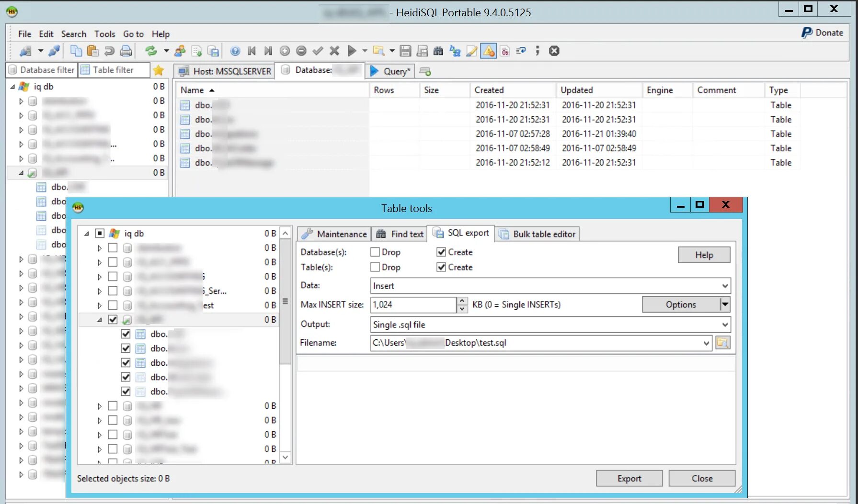The height and width of the screenshot is (504, 858).
Task: Click the blue Help question-mark icon
Action: 235,51
